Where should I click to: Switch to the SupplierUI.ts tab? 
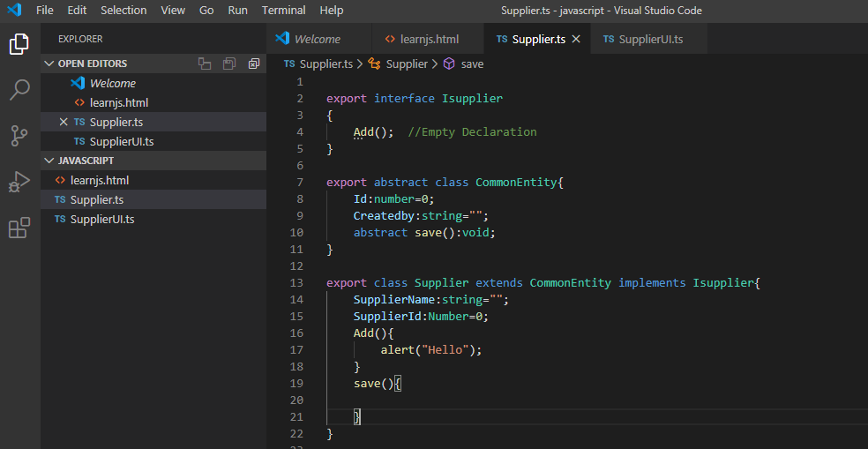point(648,39)
